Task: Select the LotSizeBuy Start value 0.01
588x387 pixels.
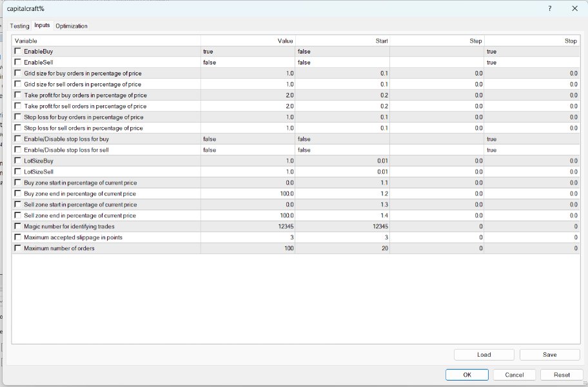Action: tap(342, 161)
